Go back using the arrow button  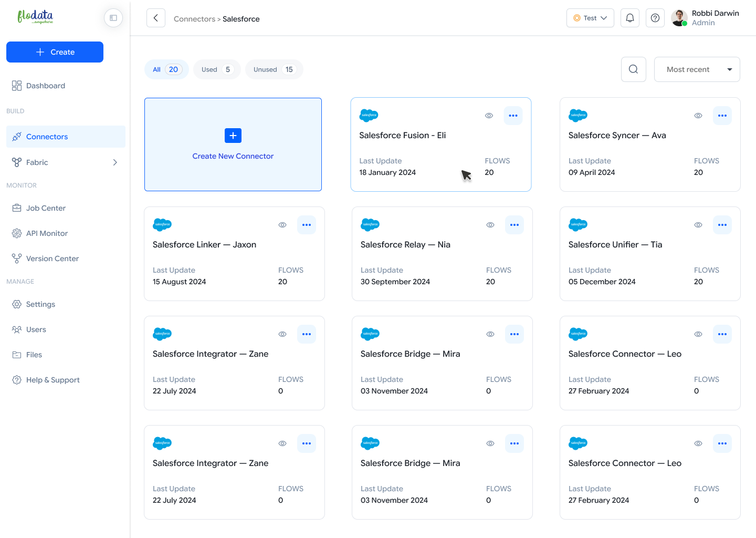point(156,18)
